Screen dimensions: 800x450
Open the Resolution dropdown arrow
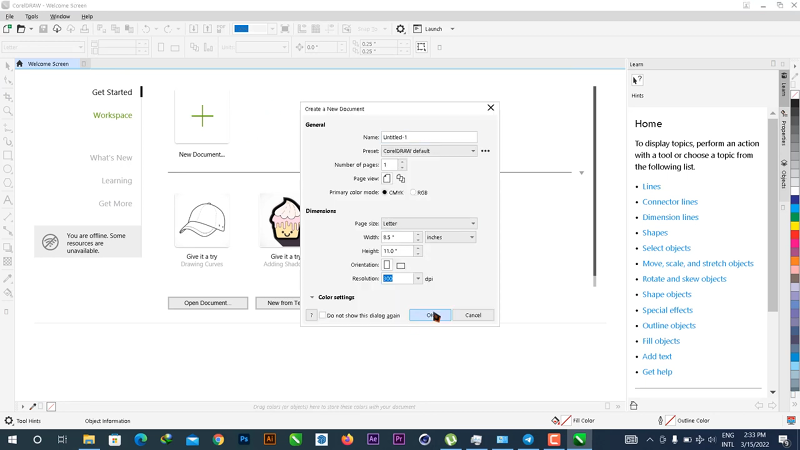pyautogui.click(x=418, y=279)
